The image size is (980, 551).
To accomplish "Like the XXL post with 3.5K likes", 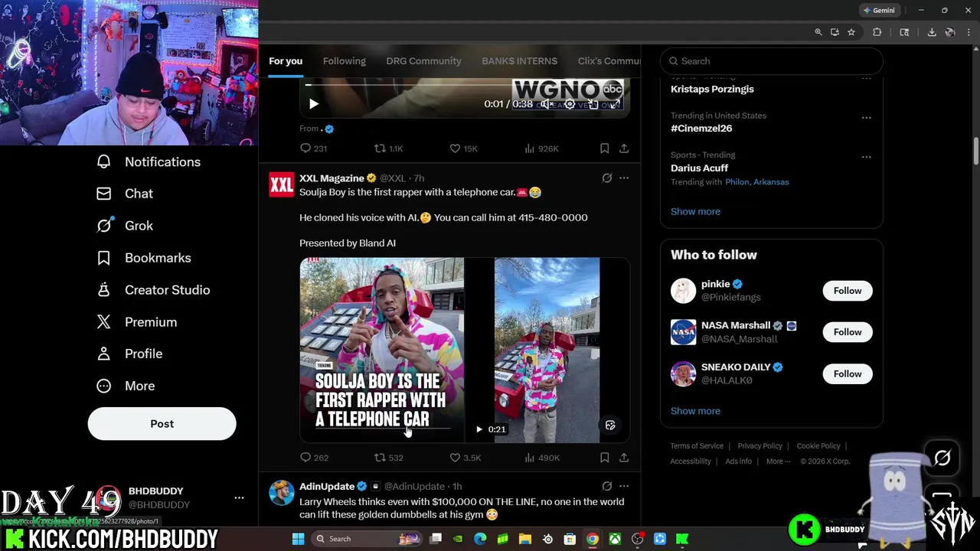I will 465,458.
